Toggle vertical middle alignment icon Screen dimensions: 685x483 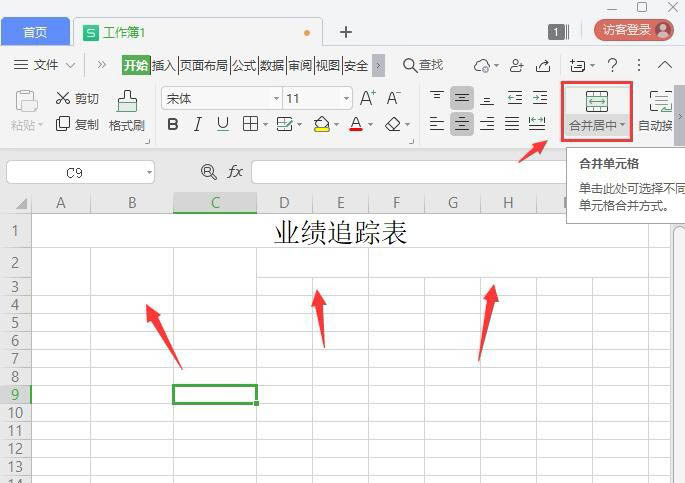point(462,98)
